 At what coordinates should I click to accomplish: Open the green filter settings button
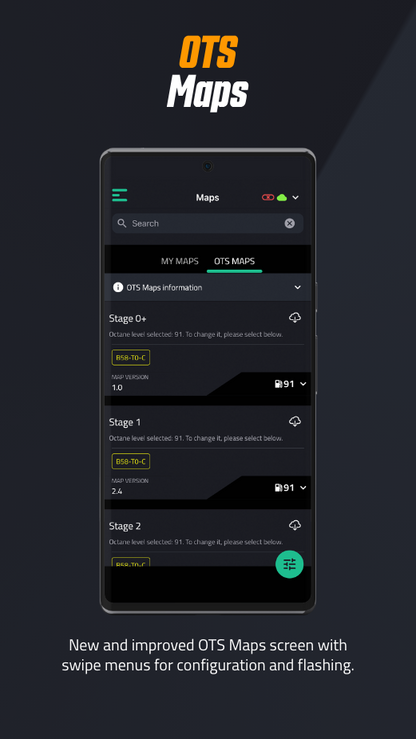coord(289,564)
